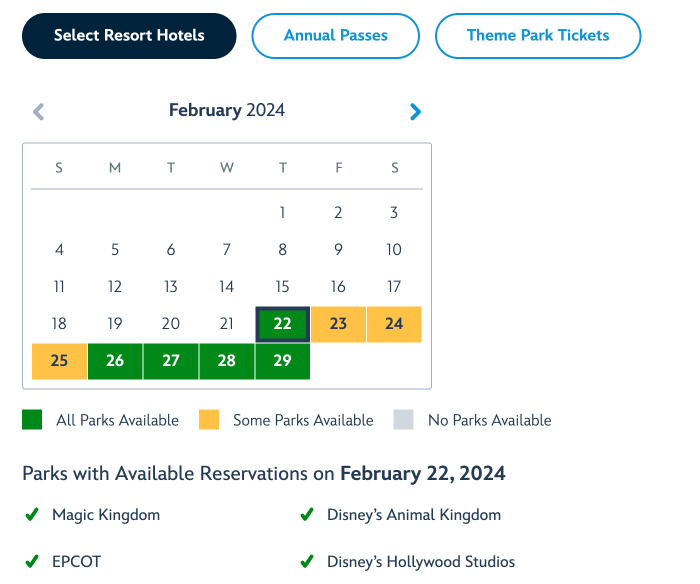Image resolution: width=700 pixels, height=584 pixels.
Task: Go to next month with right arrow
Action: (416, 112)
